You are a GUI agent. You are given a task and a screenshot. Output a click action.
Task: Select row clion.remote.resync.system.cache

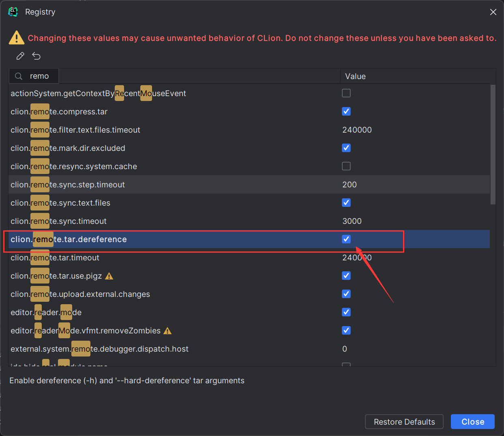249,166
